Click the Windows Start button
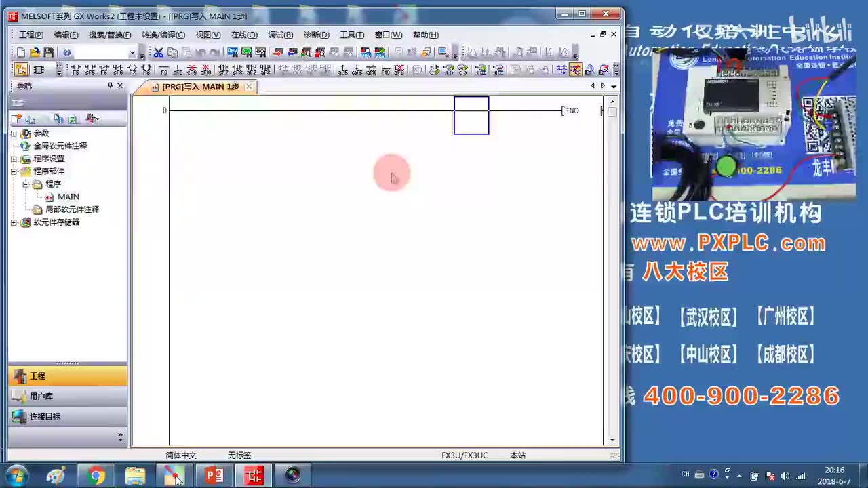The width and height of the screenshot is (868, 488). [16, 476]
